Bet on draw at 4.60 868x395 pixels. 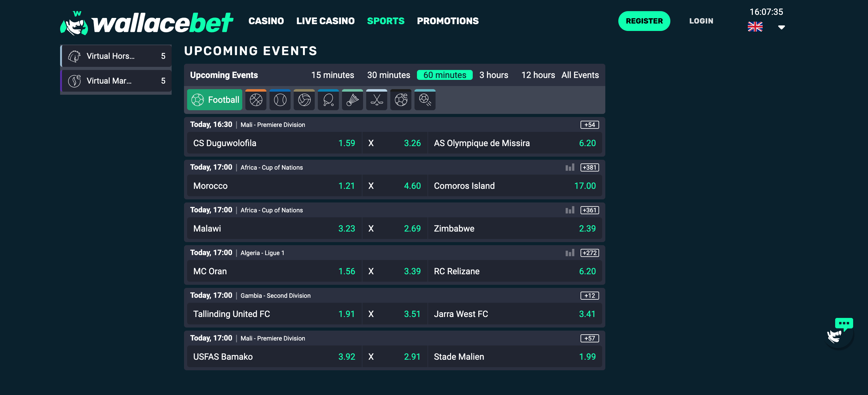(395, 186)
